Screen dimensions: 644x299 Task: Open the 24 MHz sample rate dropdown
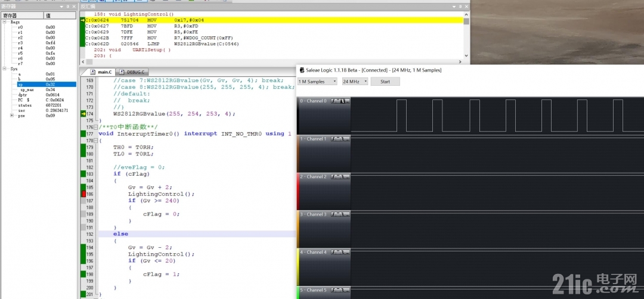355,82
